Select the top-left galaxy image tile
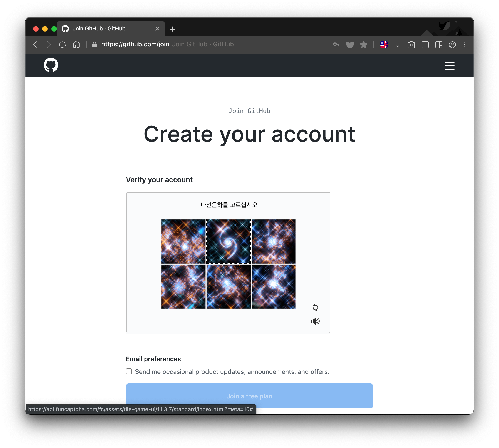Screen dimensions: 499x448 point(183,241)
